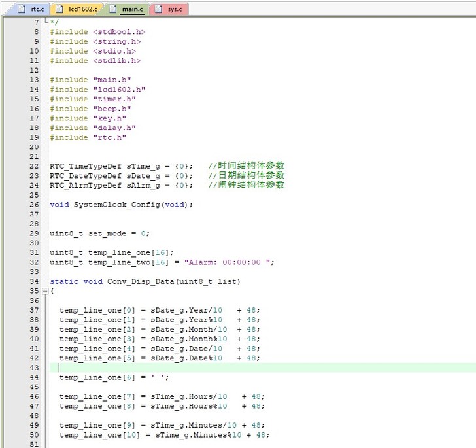Click the temp_line_one[1] Year%10 assignment
Viewport: 476px width, 448px height.
(x=160, y=320)
